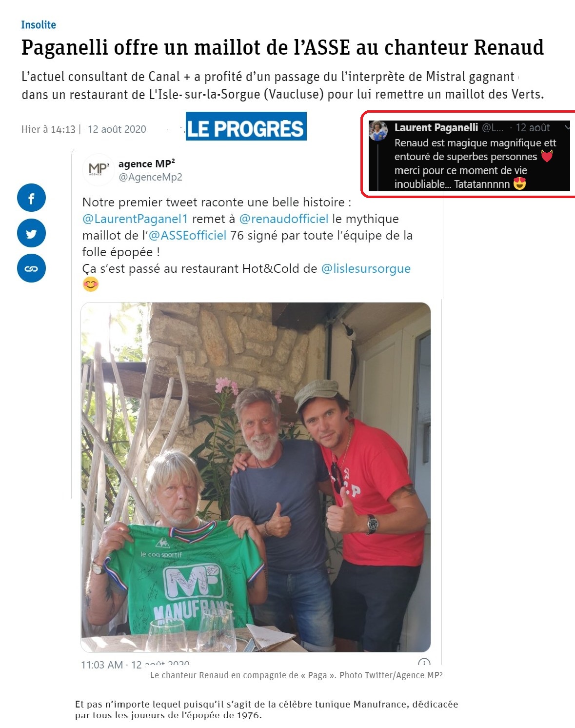Click the 12 août date in Paganelli tweet
This screenshot has width=575, height=728.
pyautogui.click(x=533, y=128)
